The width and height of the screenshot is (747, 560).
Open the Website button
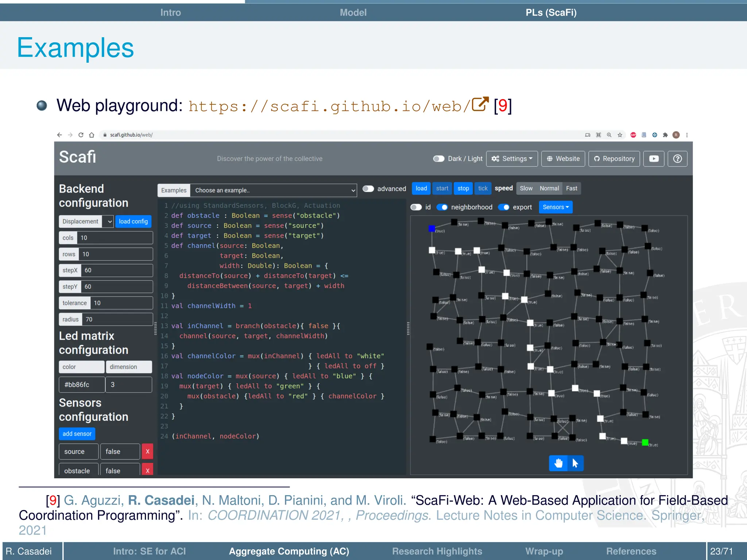tap(563, 159)
